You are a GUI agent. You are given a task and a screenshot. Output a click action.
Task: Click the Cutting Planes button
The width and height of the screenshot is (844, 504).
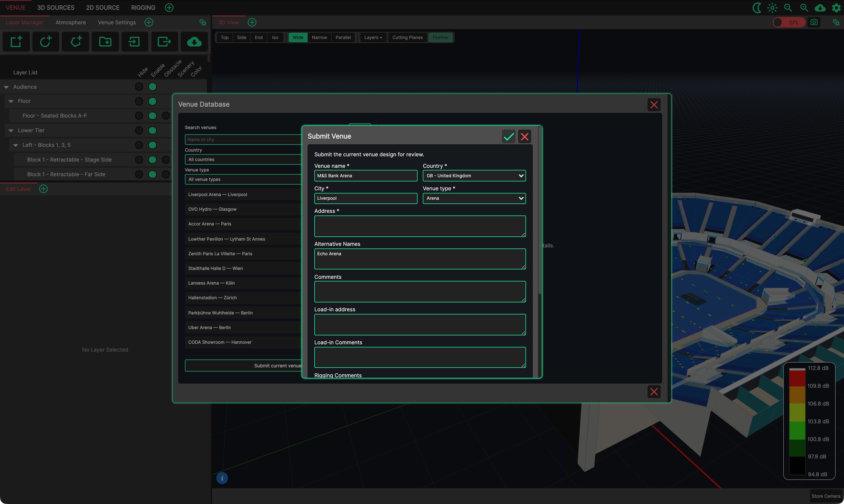point(407,37)
